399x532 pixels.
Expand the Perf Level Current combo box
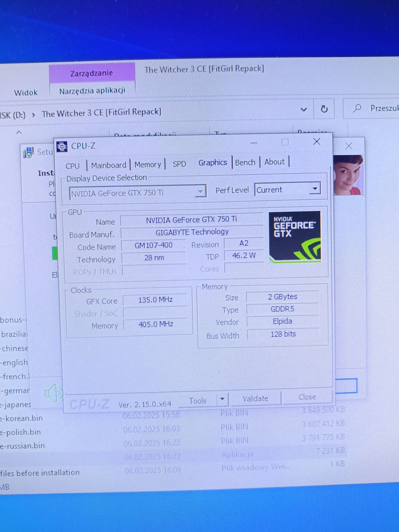pyautogui.click(x=288, y=190)
